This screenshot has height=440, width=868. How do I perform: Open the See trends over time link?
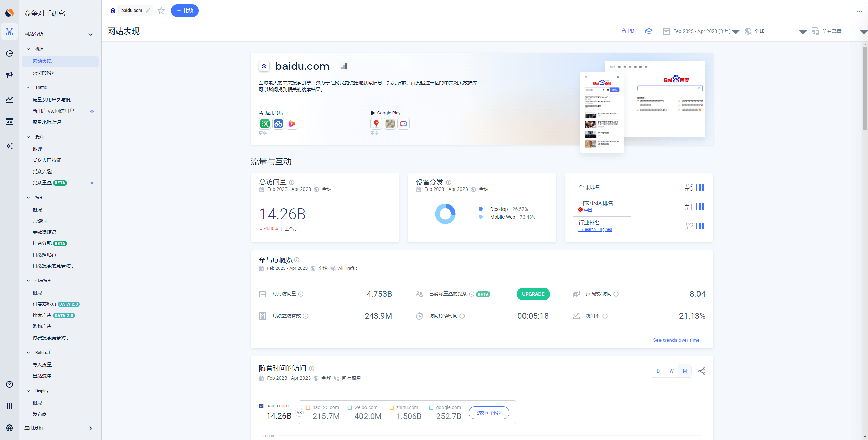(x=676, y=340)
